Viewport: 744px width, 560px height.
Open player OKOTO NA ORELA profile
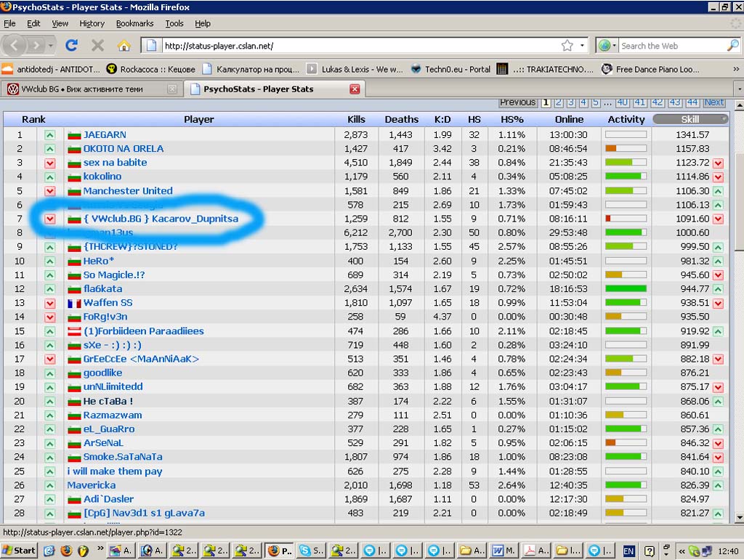click(x=123, y=149)
